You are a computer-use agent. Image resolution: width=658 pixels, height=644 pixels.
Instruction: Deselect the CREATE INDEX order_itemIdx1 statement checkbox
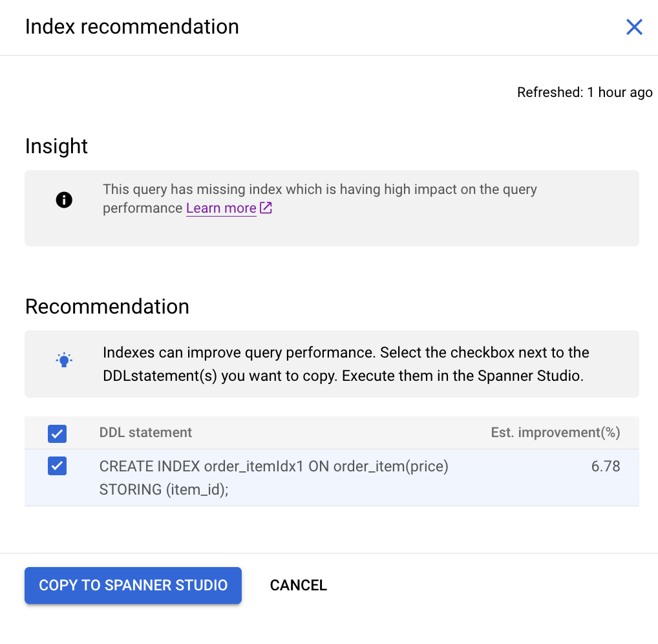(x=57, y=466)
